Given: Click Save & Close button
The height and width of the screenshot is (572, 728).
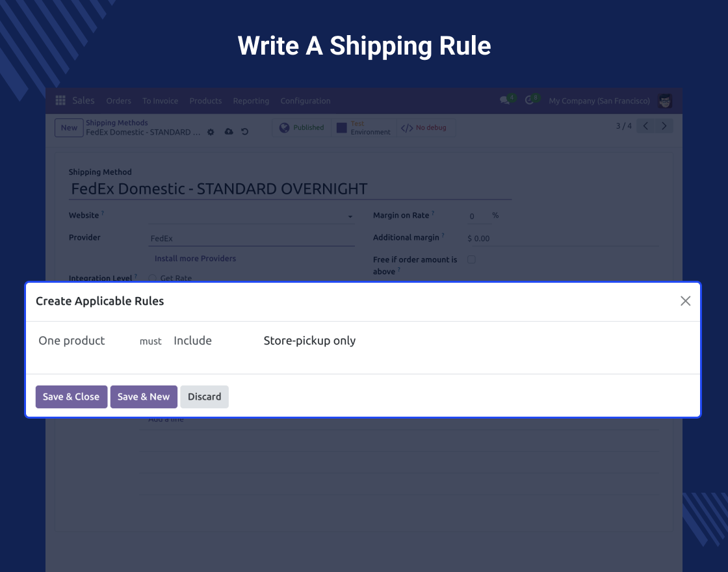Looking at the screenshot, I should [x=71, y=396].
